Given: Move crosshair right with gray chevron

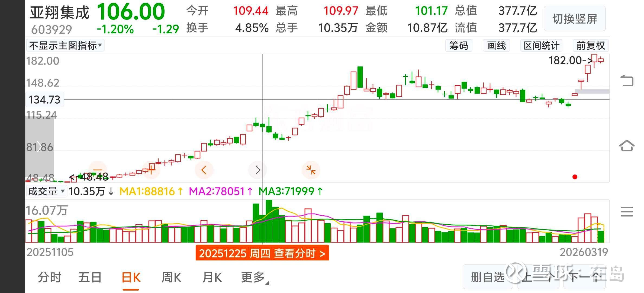Looking at the screenshot, I should click(257, 170).
